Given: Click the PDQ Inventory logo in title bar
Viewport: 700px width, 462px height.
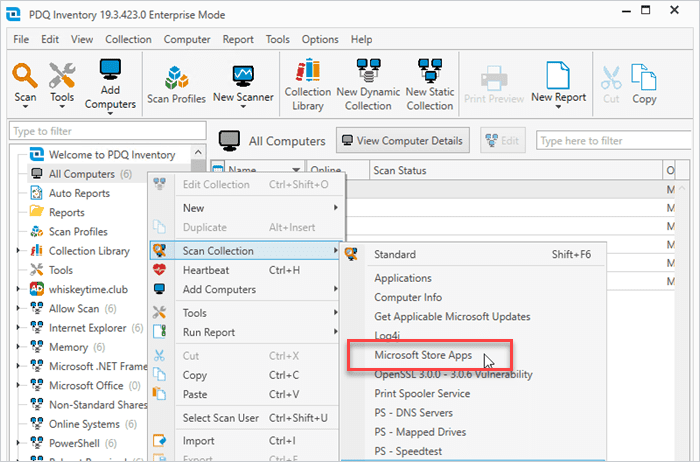Looking at the screenshot, I should pos(13,14).
